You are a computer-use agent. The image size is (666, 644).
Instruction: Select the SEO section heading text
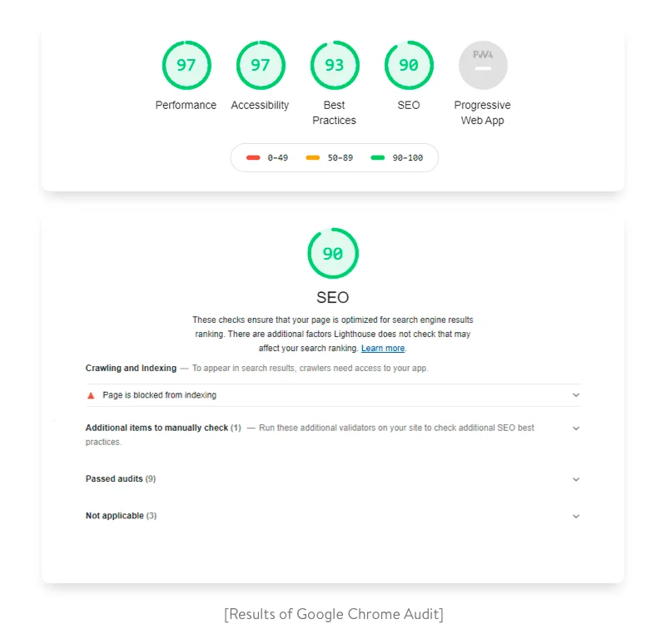[333, 297]
